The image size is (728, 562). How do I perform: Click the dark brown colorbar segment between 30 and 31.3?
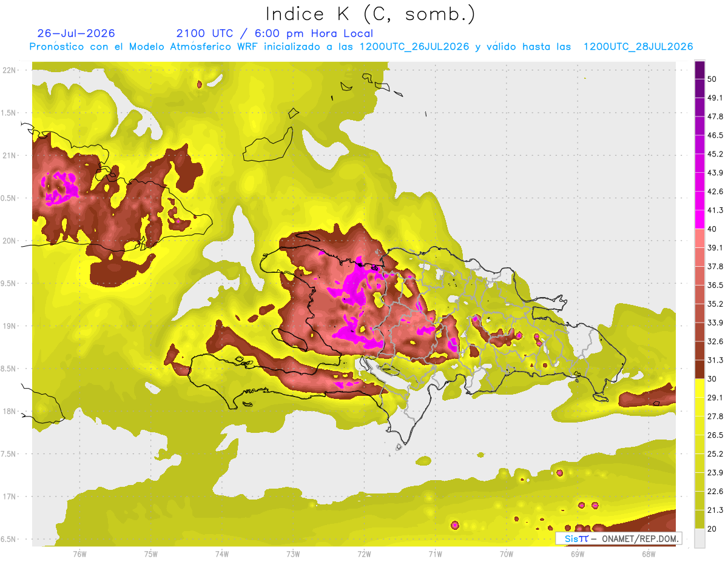[699, 370]
